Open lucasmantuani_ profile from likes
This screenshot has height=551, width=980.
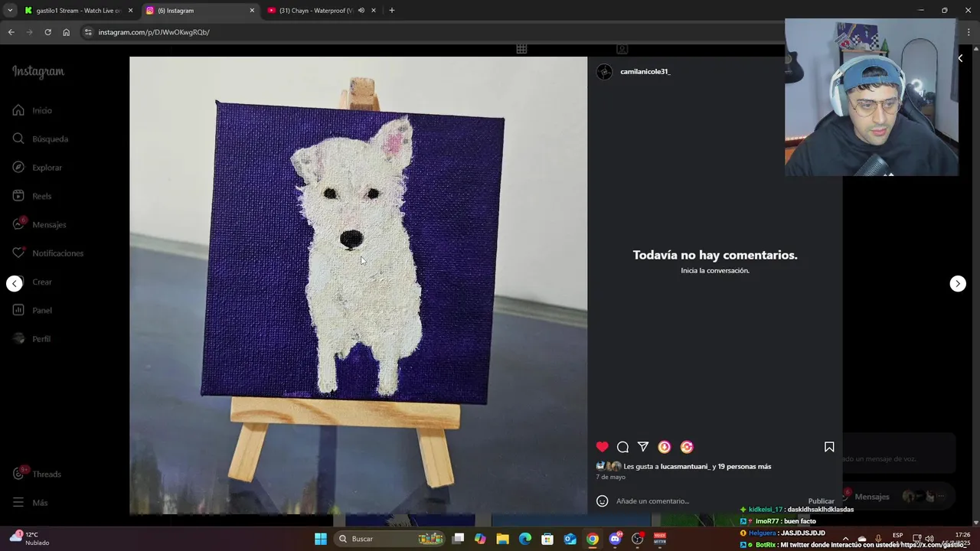(684, 466)
